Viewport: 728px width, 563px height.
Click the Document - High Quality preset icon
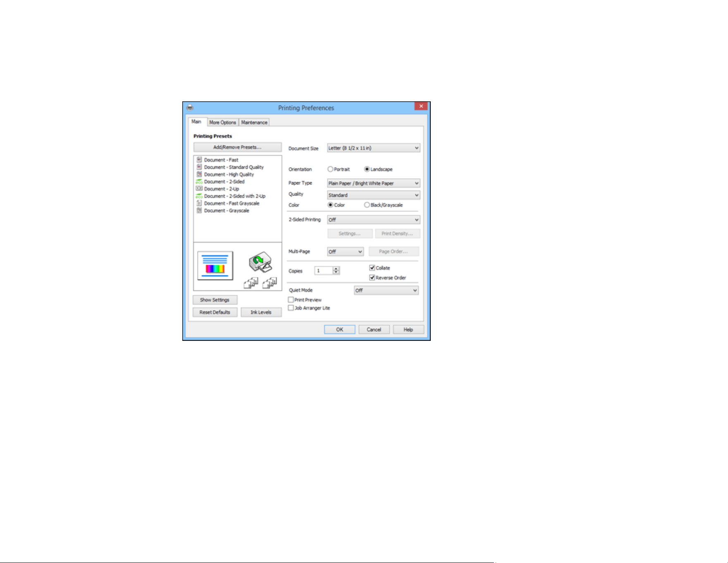199,174
